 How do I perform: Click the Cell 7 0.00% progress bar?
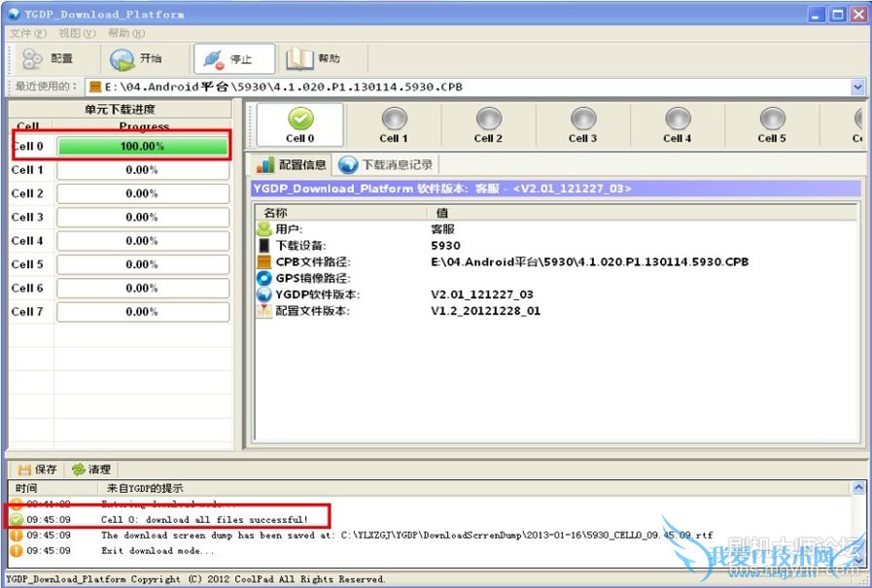click(x=142, y=312)
